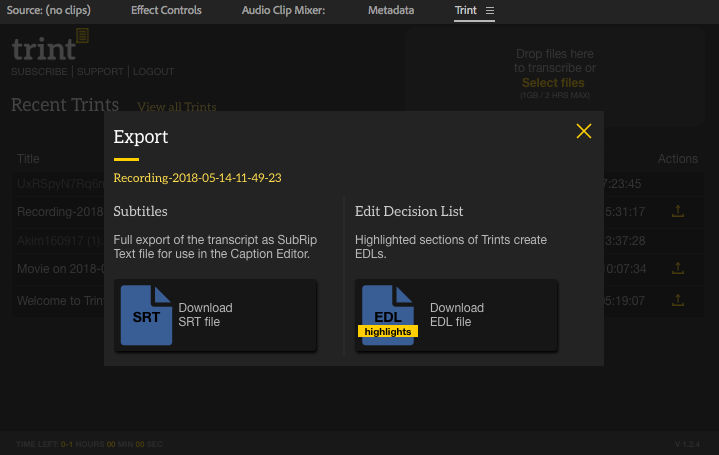Select the Movie on 2018 row title
This screenshot has width=719, height=455.
coord(60,269)
